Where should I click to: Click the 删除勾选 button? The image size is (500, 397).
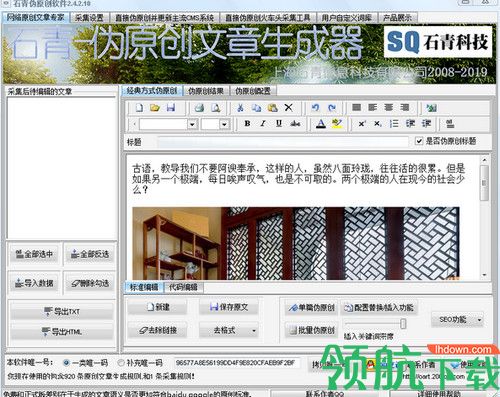click(x=90, y=283)
